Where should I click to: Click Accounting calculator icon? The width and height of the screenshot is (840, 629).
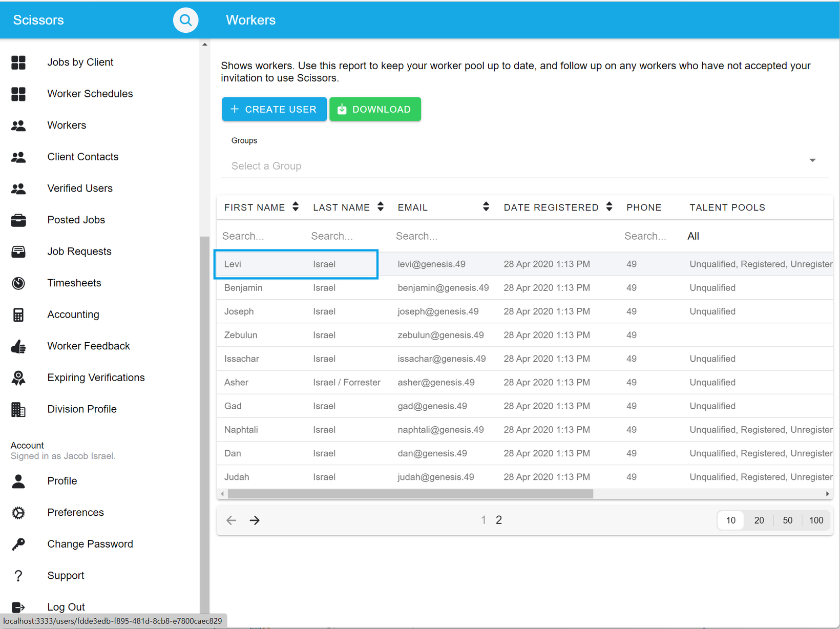18,315
